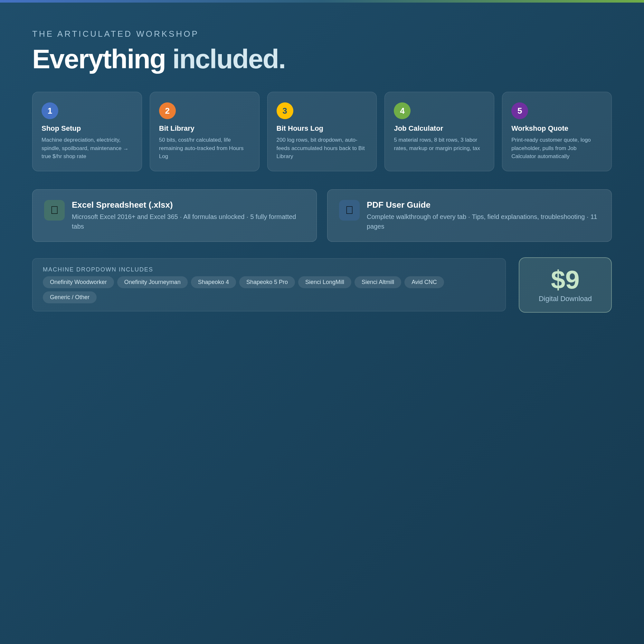This screenshot has height=644, width=644.
Task: Click the PDF User Guide icon
Action: tap(349, 210)
